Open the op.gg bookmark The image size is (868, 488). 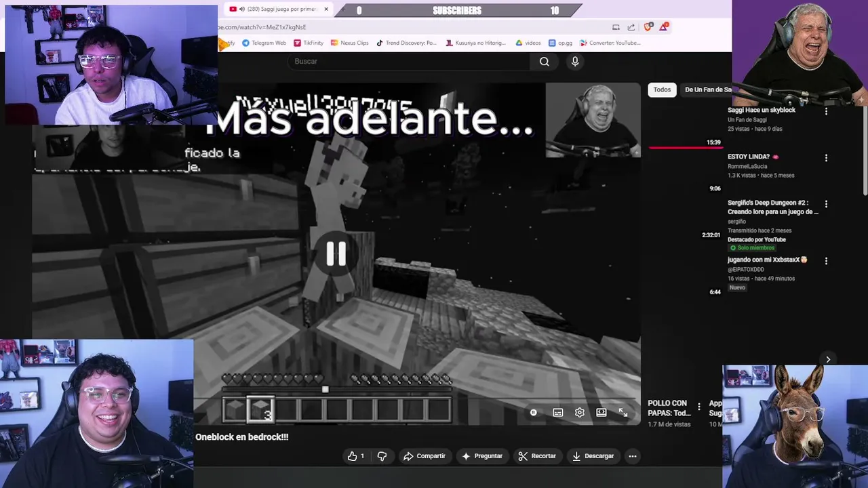[x=560, y=43]
